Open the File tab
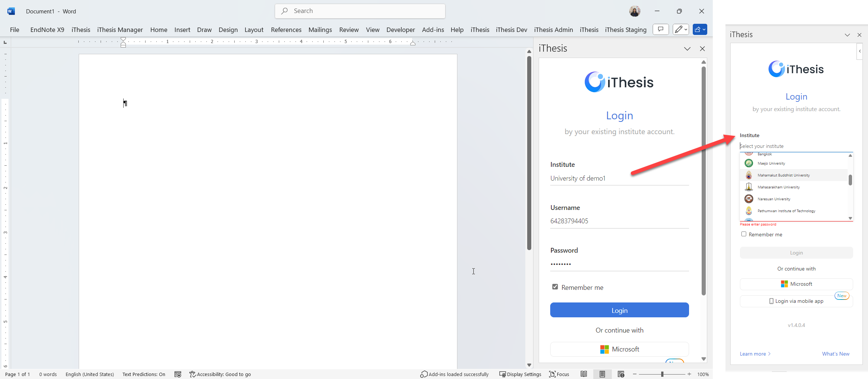 point(14,30)
